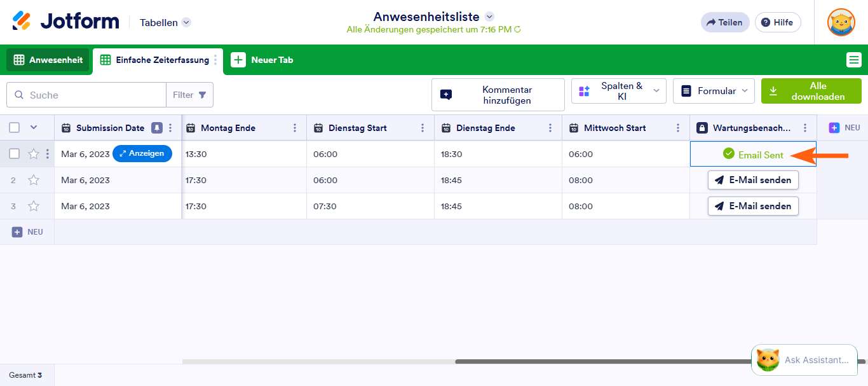The height and width of the screenshot is (386, 868).
Task: Focus the Suche search field
Action: (86, 95)
